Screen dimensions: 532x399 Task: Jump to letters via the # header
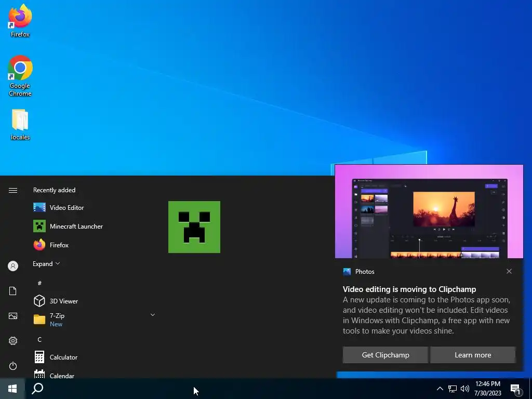pos(39,283)
